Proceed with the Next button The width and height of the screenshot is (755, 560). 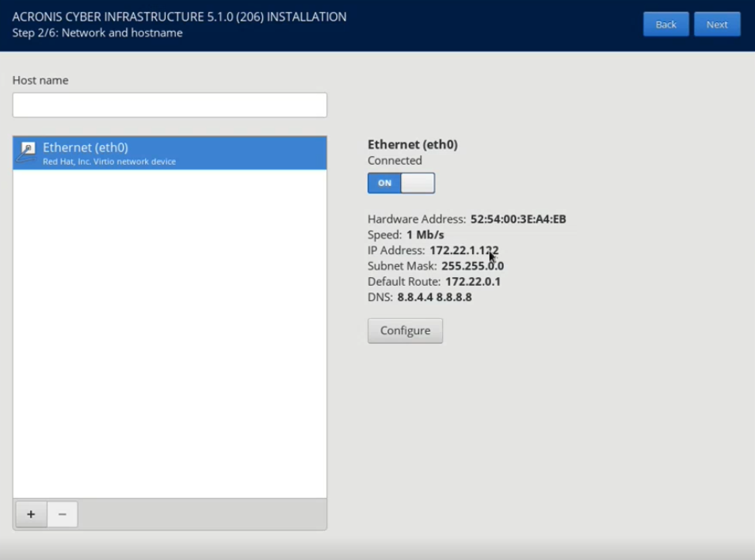coord(717,25)
